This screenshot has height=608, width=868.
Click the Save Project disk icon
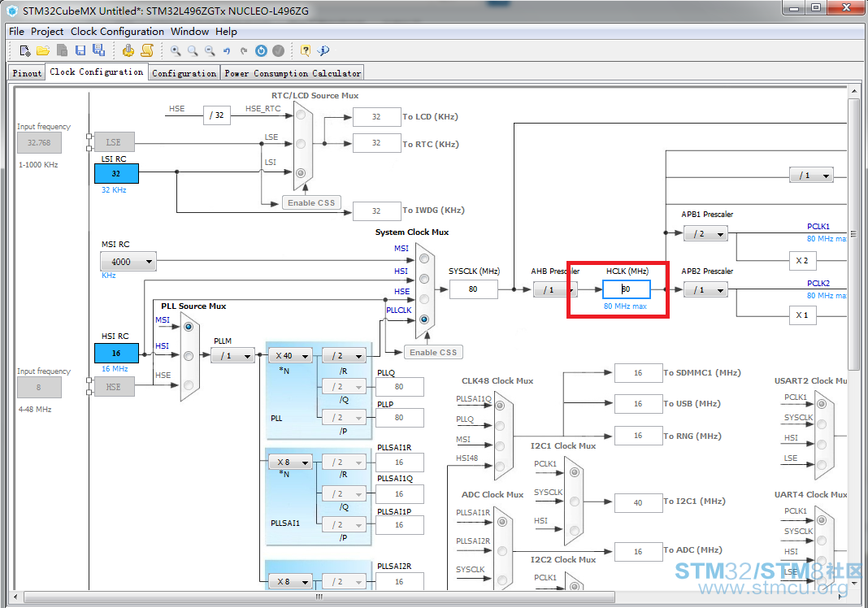point(80,51)
